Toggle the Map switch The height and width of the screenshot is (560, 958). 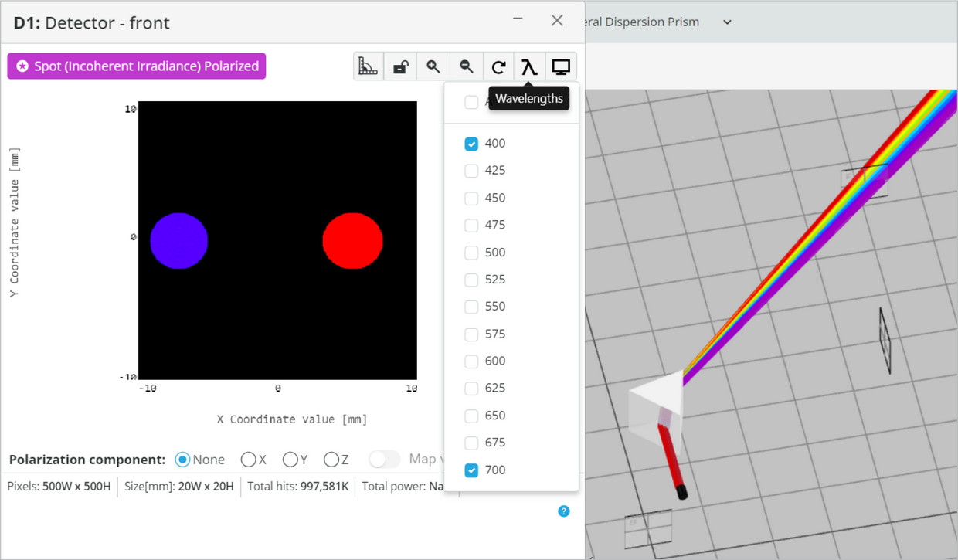click(x=385, y=460)
